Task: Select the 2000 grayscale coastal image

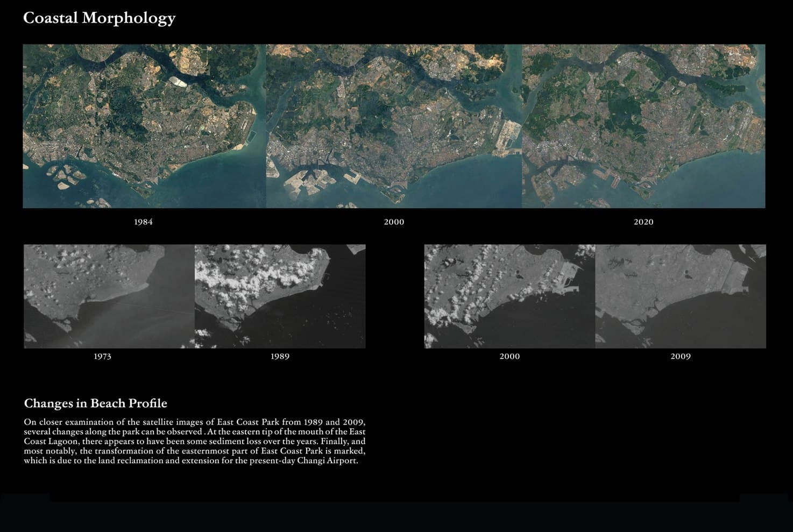Action: 509,296
